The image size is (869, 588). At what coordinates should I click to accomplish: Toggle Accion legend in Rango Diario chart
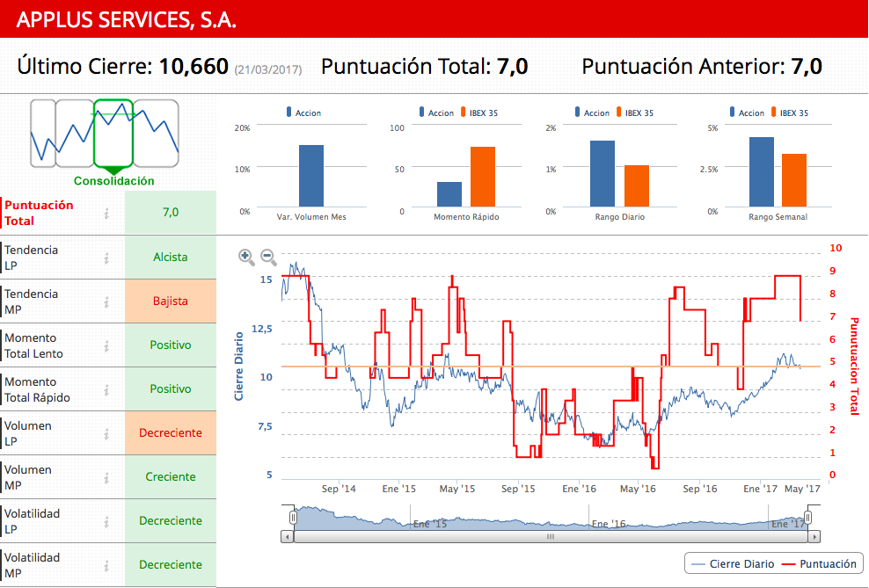[593, 113]
